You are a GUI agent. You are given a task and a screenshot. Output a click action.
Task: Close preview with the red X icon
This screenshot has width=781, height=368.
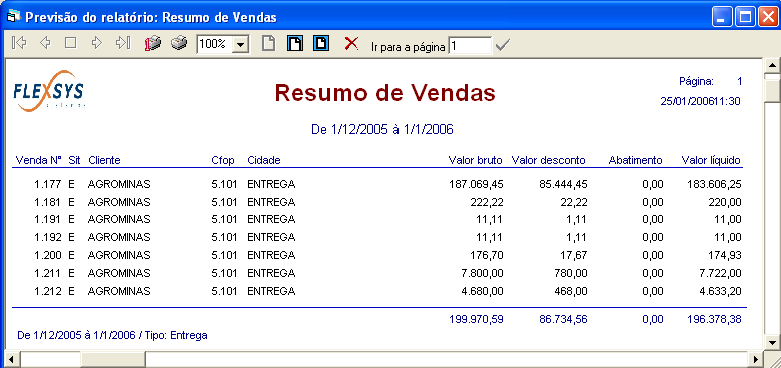coord(351,44)
